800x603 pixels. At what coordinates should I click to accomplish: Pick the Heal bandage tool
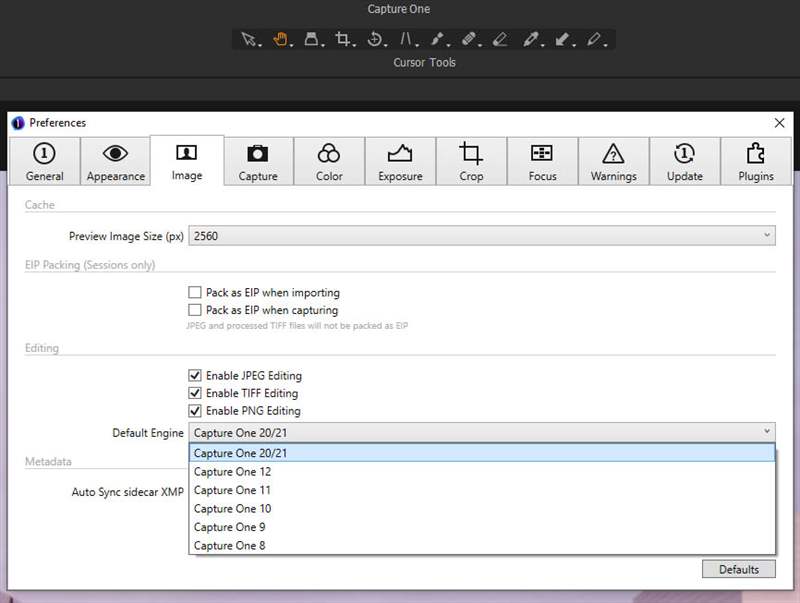[x=469, y=39]
